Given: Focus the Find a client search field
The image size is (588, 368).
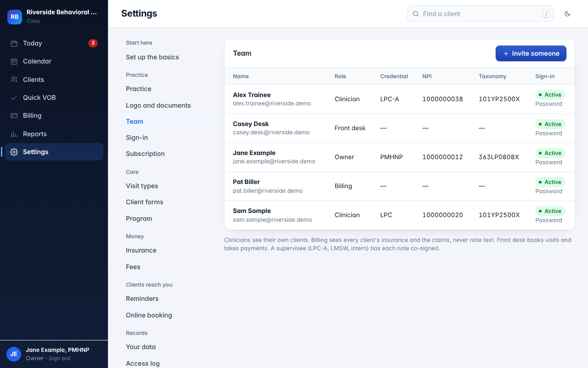Looking at the screenshot, I should [480, 14].
